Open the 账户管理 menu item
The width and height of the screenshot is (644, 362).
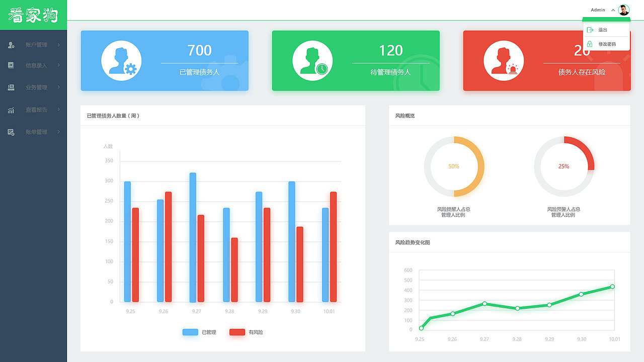[x=33, y=45]
